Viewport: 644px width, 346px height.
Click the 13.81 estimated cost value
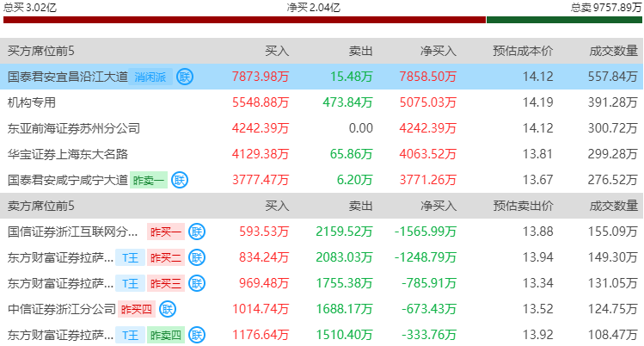538,154
